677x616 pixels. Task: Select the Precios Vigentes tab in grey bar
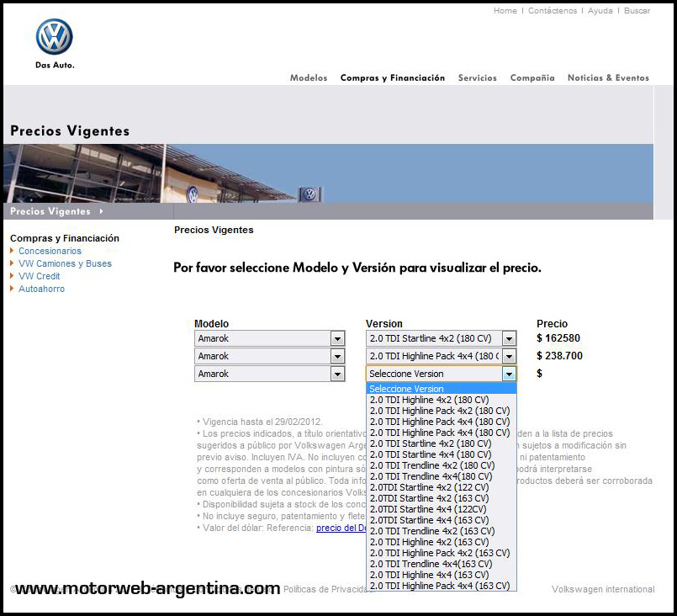(x=50, y=211)
